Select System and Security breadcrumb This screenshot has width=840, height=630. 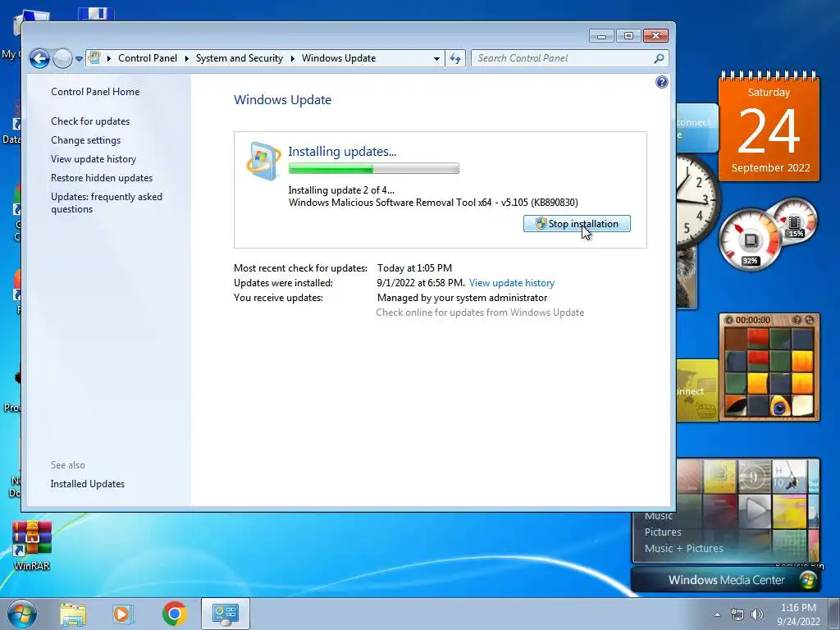[x=239, y=58]
